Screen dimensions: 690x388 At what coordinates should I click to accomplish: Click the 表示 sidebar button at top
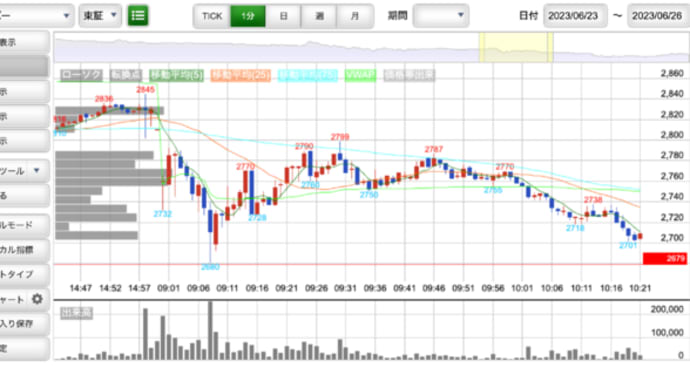click(x=24, y=43)
